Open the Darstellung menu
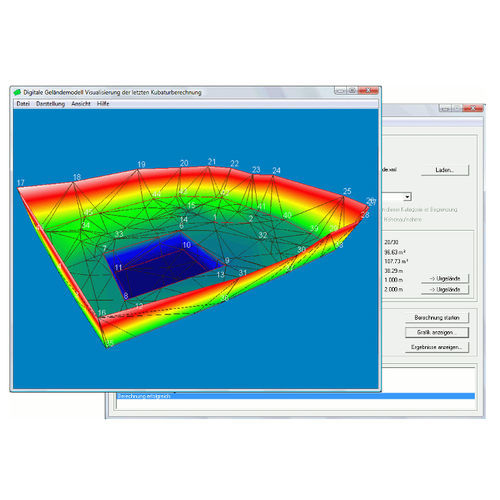This screenshot has height=500, width=500. [50, 104]
